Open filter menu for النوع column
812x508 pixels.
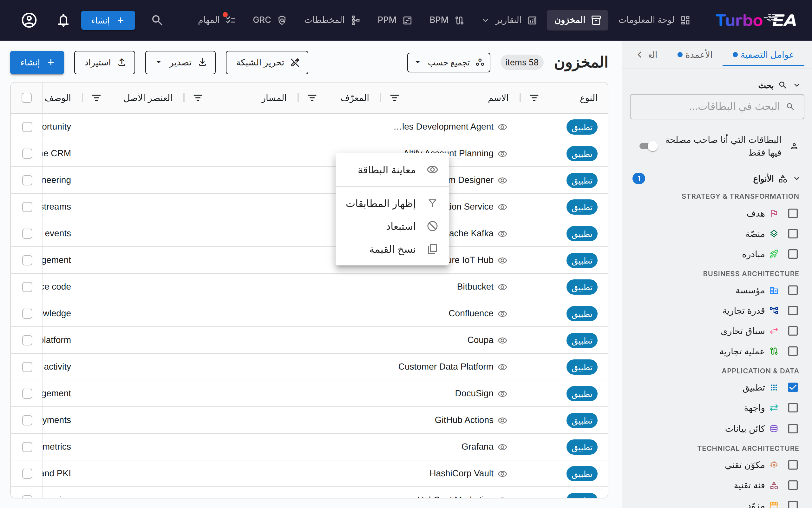tap(534, 98)
